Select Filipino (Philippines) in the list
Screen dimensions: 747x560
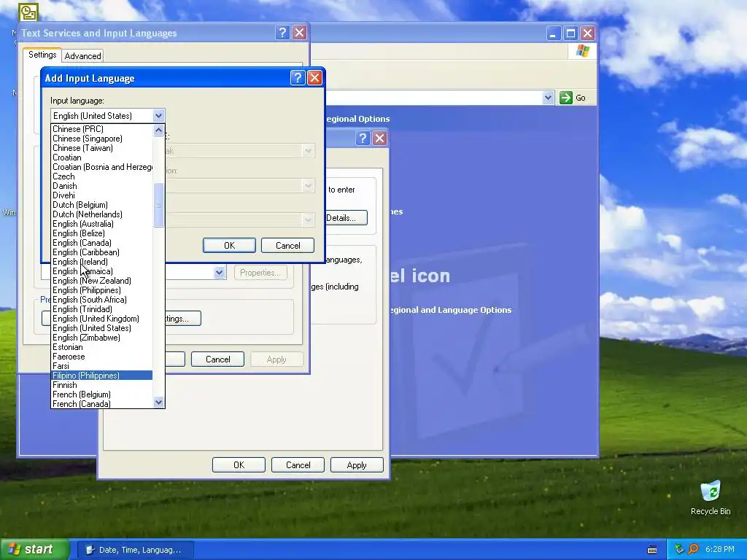click(102, 376)
